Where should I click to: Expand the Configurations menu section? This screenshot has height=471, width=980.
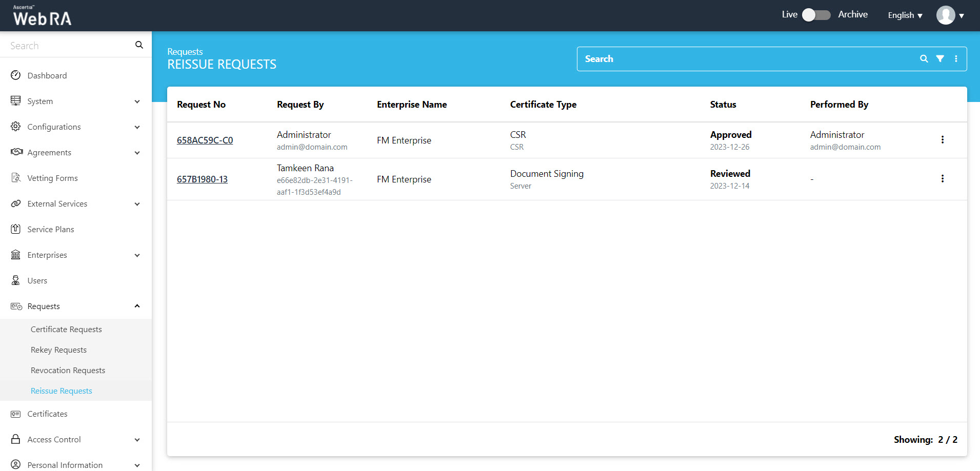137,127
